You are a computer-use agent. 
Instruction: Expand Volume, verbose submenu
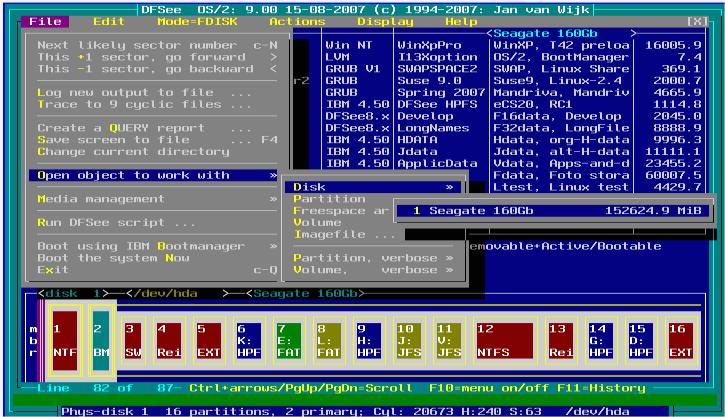pyautogui.click(x=373, y=270)
